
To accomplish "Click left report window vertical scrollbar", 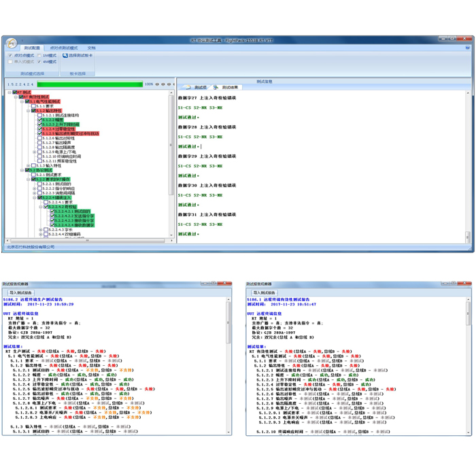I will (x=228, y=366).
